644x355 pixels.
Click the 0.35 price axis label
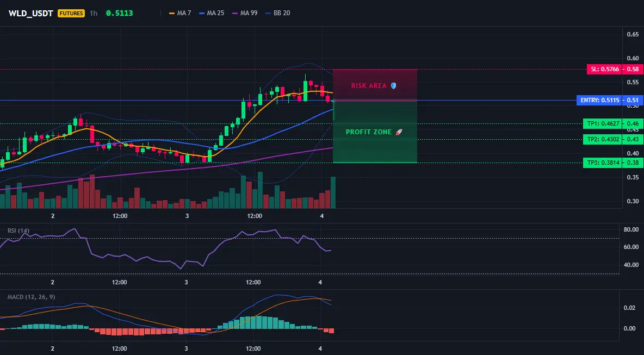coord(633,177)
